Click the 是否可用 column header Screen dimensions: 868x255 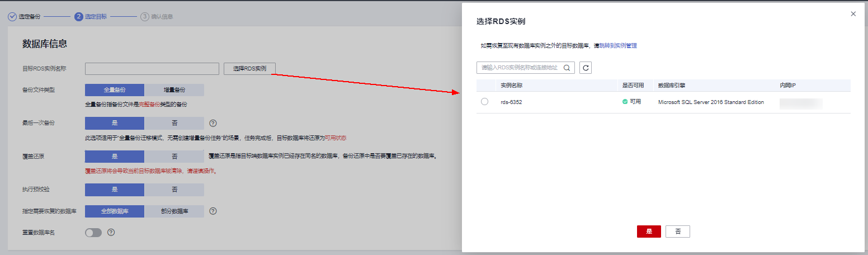point(633,86)
